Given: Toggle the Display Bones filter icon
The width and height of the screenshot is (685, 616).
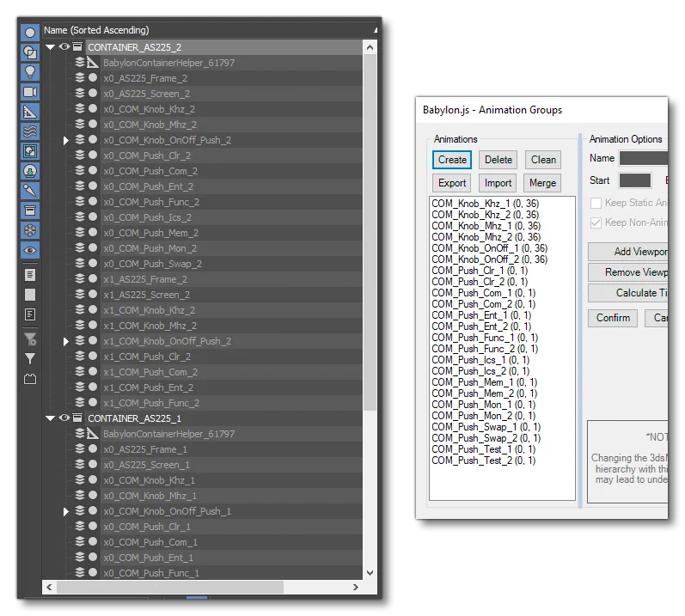Looking at the screenshot, I should [x=30, y=191].
